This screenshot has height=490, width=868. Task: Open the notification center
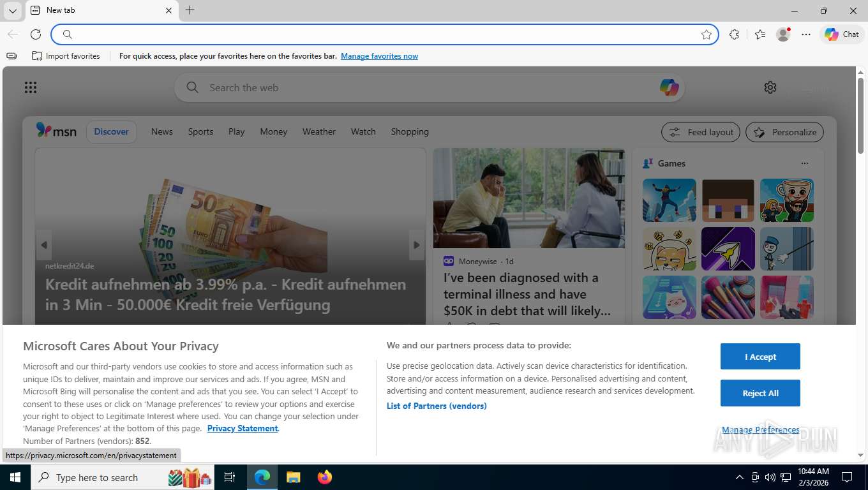point(847,477)
